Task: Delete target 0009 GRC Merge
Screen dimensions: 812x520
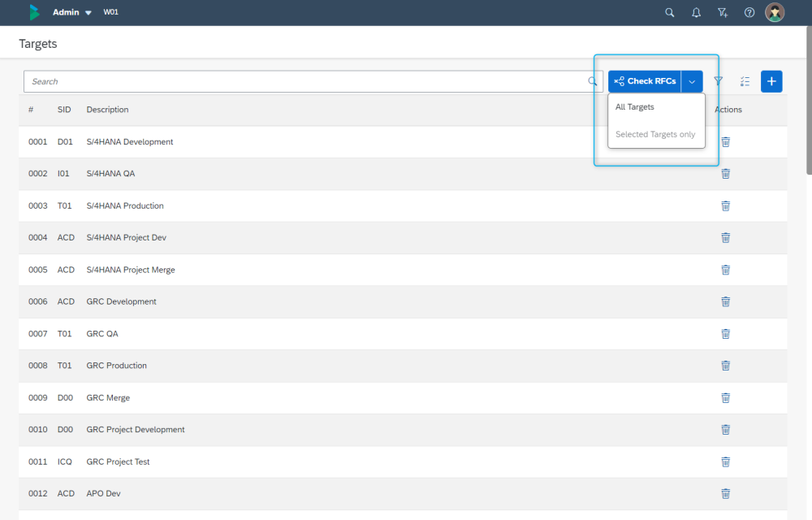Action: pos(725,398)
